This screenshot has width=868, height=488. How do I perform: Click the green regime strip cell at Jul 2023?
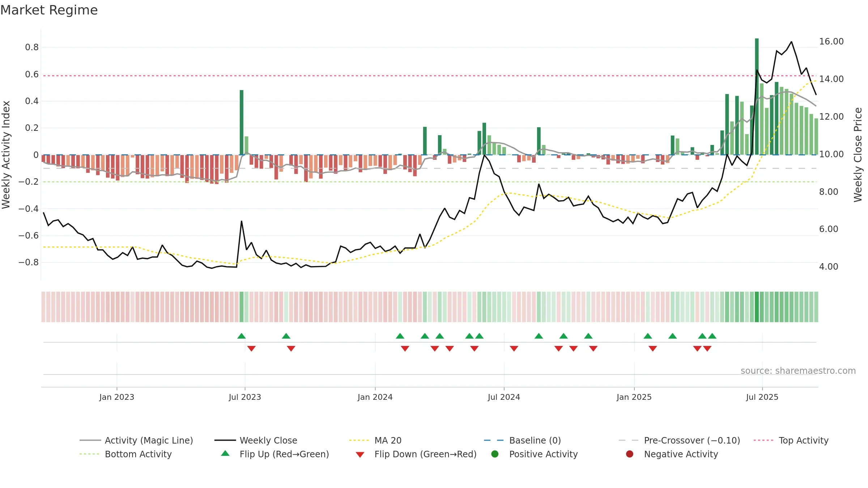point(242,307)
